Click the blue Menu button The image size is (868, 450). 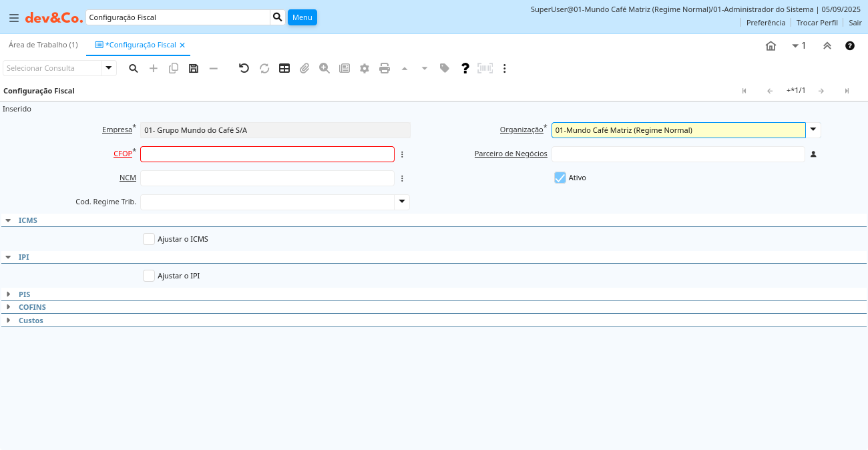point(302,17)
